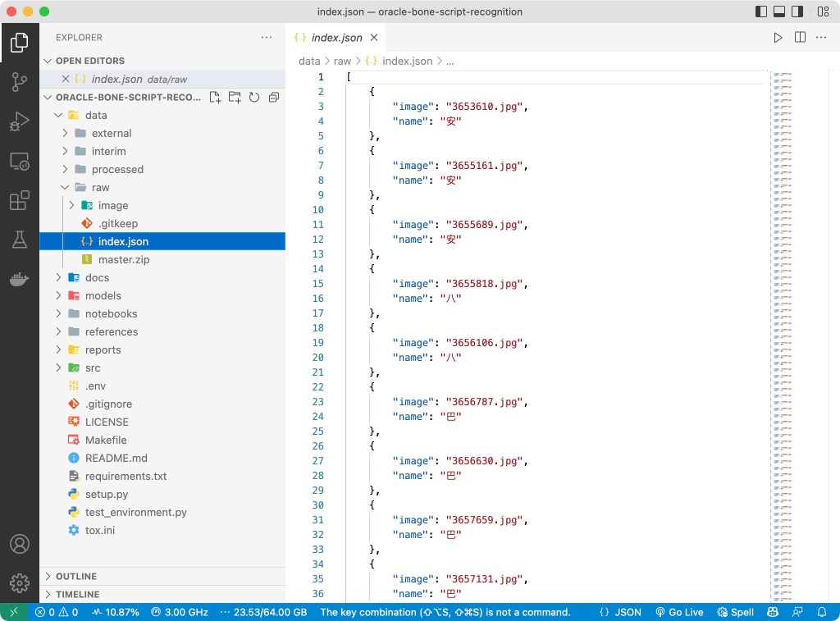This screenshot has height=621, width=840.
Task: Open the Source Control view
Action: pyautogui.click(x=19, y=82)
